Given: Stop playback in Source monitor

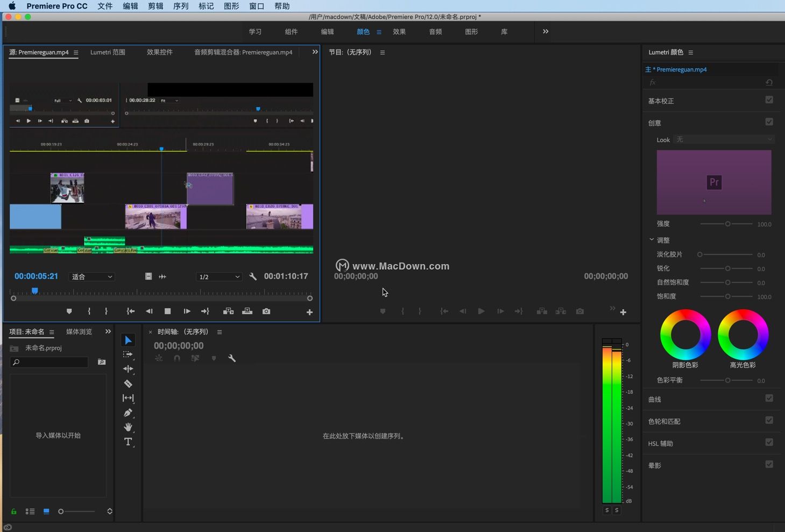Looking at the screenshot, I should pos(167,311).
